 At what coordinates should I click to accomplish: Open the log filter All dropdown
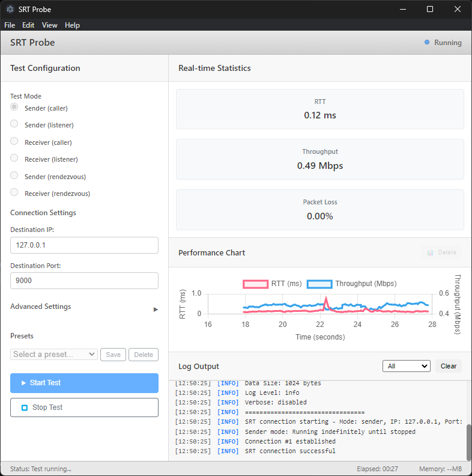pyautogui.click(x=406, y=366)
